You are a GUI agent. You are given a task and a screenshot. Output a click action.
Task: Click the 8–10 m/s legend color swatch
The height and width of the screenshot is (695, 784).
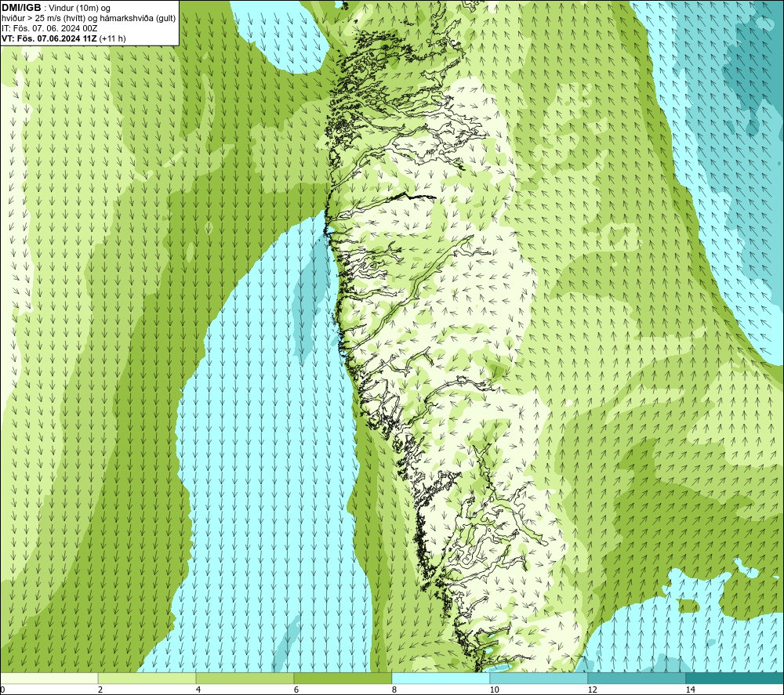tap(441, 679)
